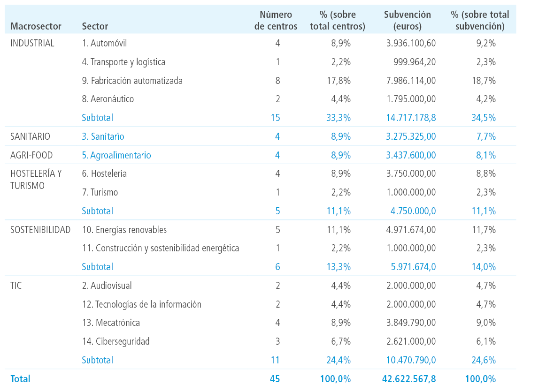Select the Total row label

tap(20, 379)
